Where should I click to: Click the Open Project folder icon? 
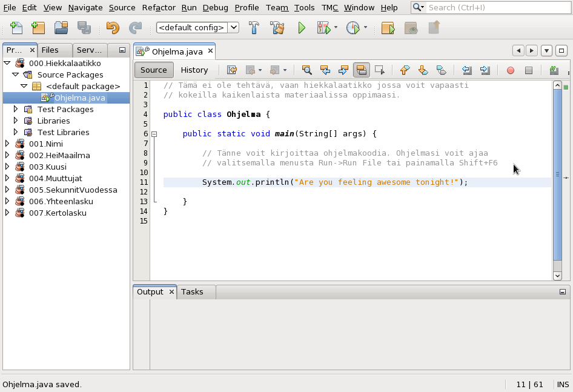pos(61,28)
